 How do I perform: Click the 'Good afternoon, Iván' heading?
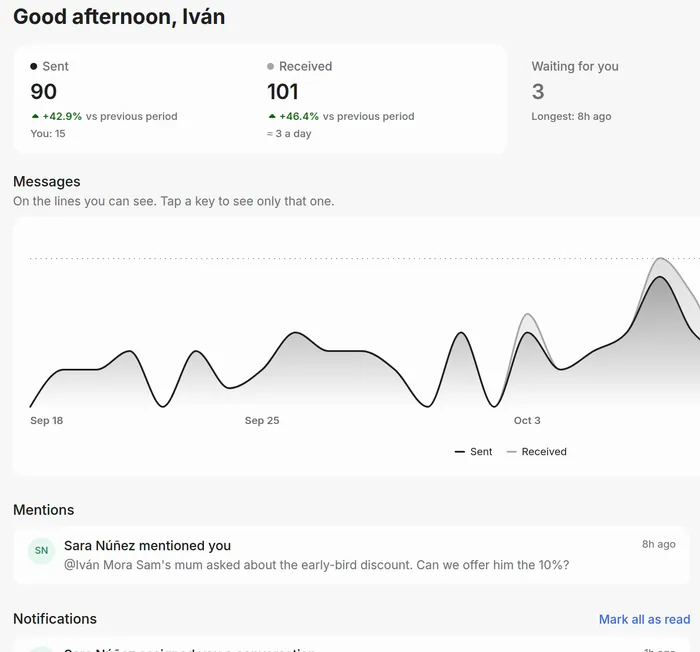pyautogui.click(x=119, y=17)
